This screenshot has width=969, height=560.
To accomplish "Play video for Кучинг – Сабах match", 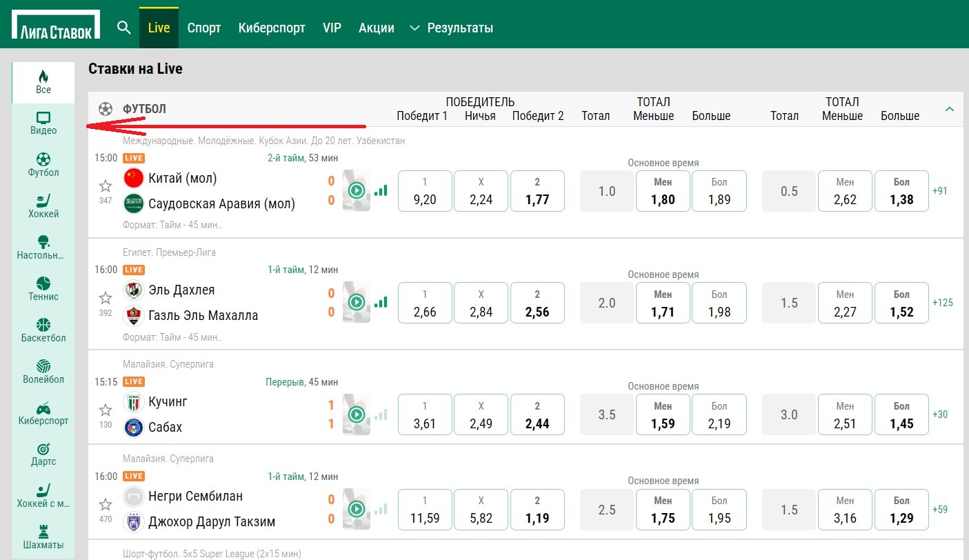I will click(x=357, y=414).
